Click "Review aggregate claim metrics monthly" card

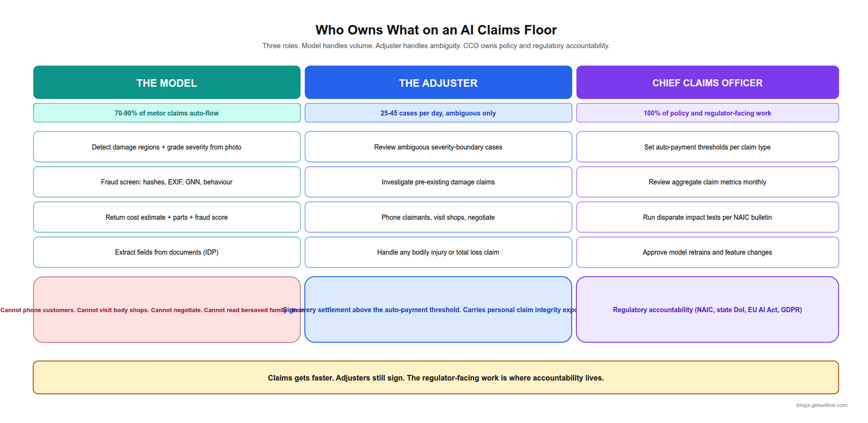point(707,182)
